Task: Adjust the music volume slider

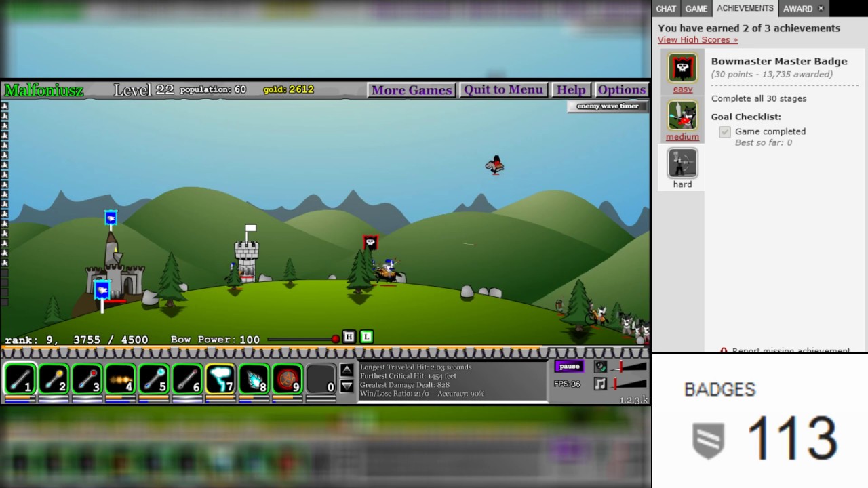Action: click(629, 384)
